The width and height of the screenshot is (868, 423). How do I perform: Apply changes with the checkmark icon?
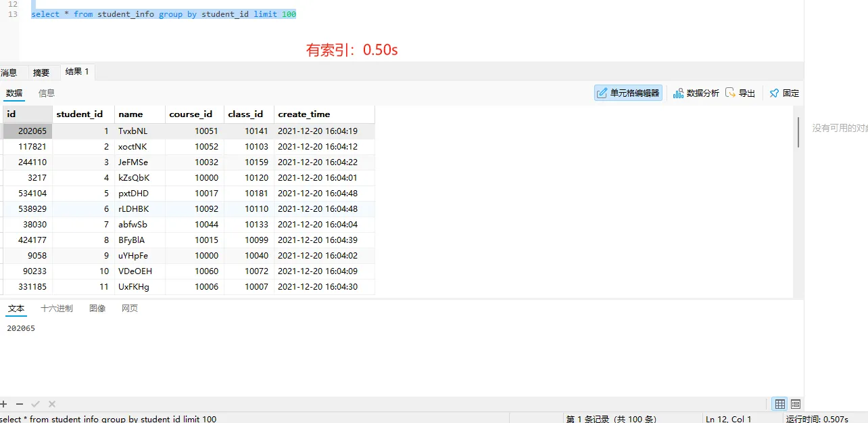(36, 404)
